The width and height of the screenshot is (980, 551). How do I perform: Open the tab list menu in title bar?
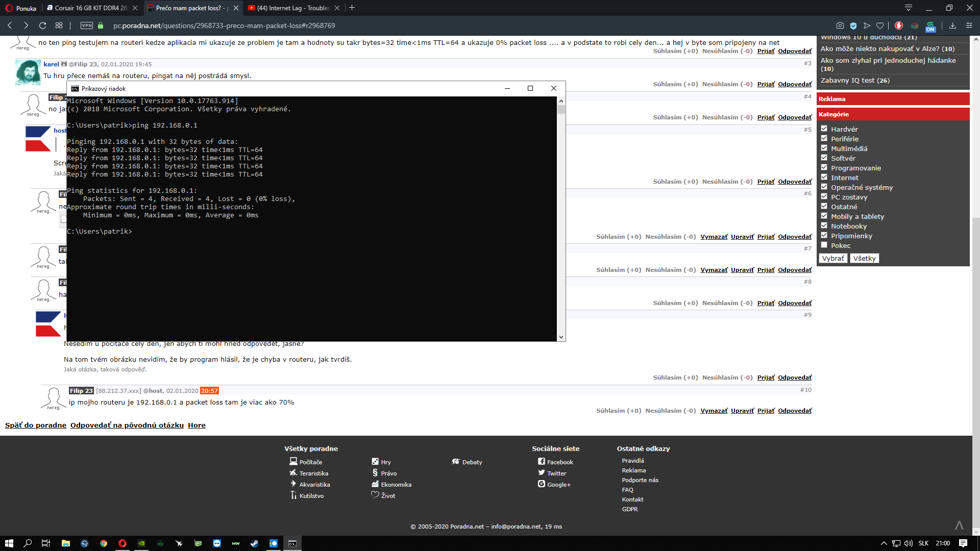[x=909, y=8]
